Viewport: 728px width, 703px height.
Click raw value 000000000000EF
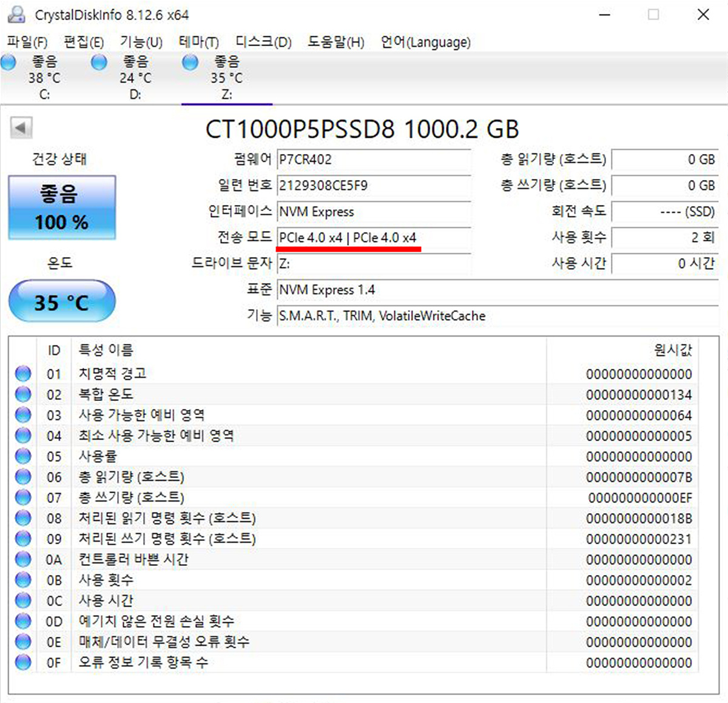tap(640, 498)
